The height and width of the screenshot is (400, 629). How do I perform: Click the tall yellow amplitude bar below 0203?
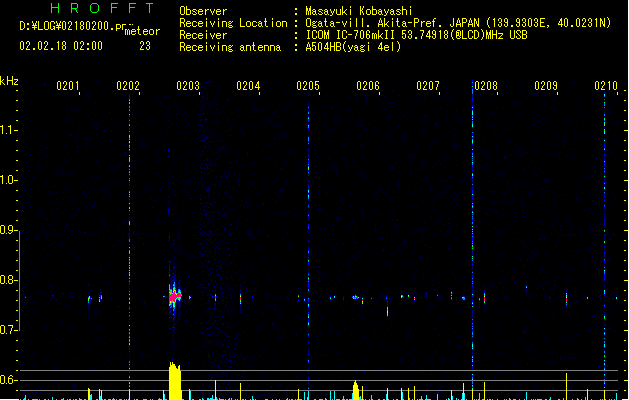175,381
